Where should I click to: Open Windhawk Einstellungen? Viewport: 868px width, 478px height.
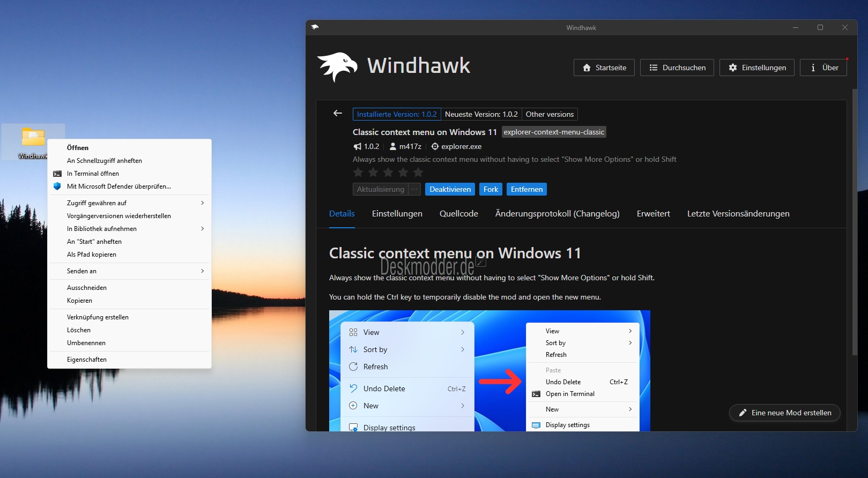pos(757,68)
